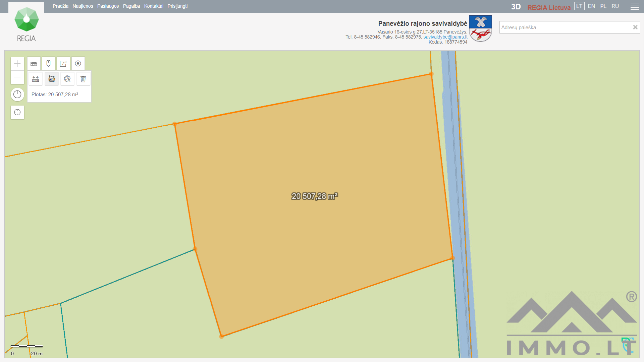644x362 pixels.
Task: Delete the measurement with trash icon
Action: point(83,79)
